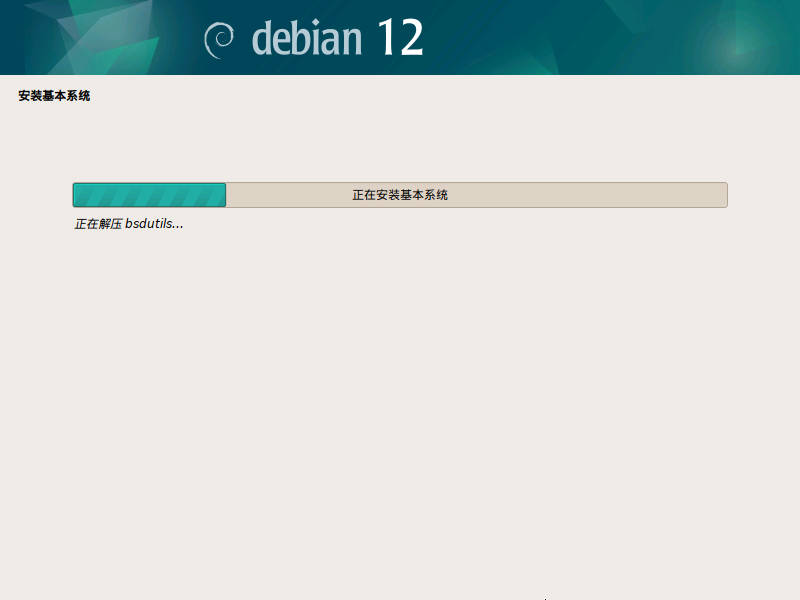Click the mouse pointer at the bottom edge
Viewport: 800px width, 600px height.
(545, 597)
